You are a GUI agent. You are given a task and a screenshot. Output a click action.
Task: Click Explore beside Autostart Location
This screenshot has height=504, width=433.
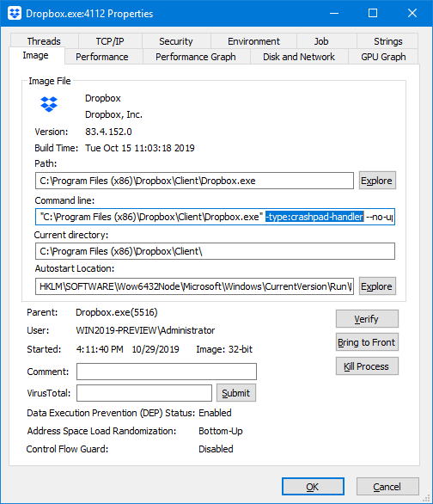point(377,286)
